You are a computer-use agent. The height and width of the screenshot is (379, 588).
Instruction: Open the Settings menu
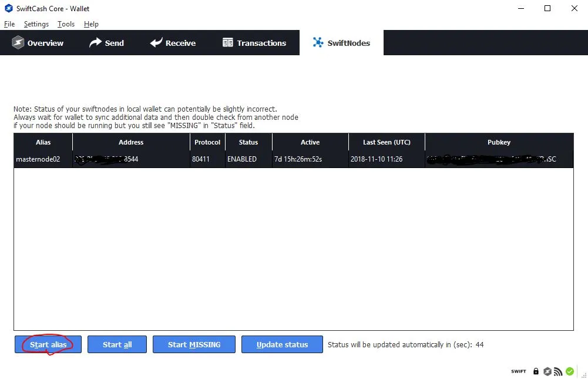pos(36,24)
